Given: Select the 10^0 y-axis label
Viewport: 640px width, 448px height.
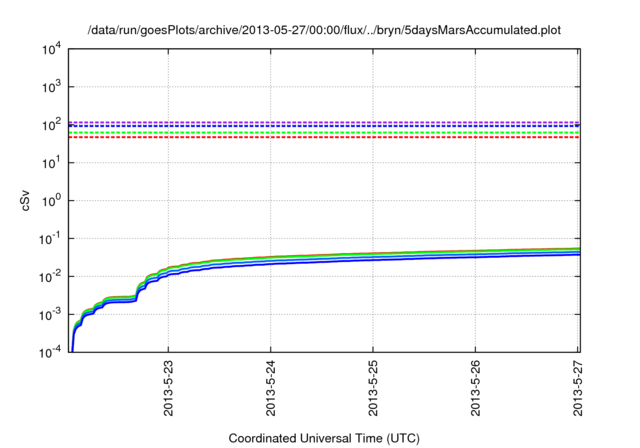Looking at the screenshot, I should click(51, 201).
